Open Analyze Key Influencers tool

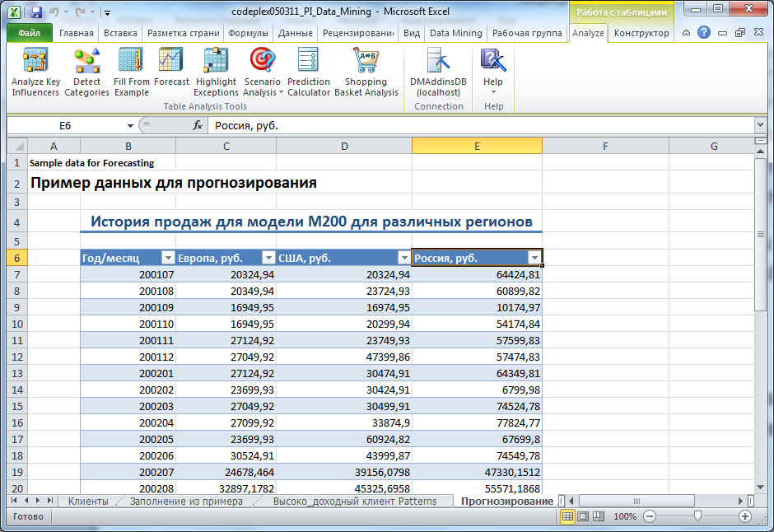click(x=35, y=72)
